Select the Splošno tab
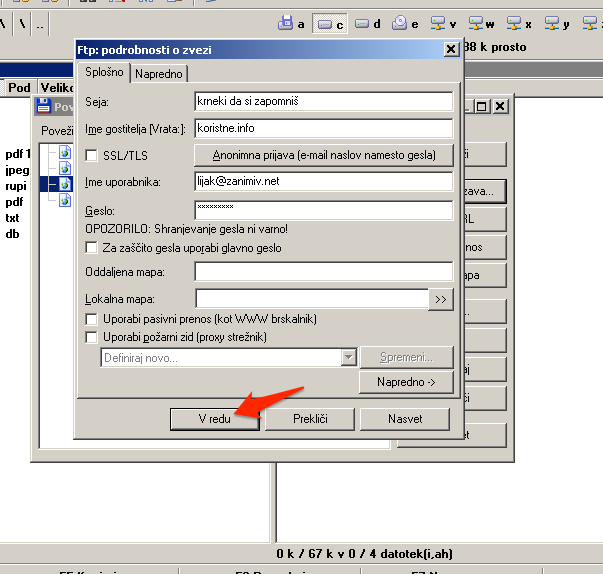 click(x=104, y=72)
